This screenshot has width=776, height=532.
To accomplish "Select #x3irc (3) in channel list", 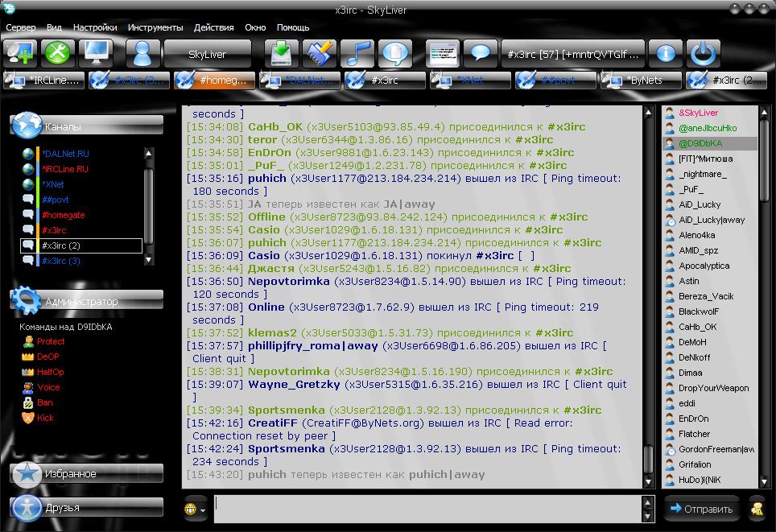I will [61, 261].
